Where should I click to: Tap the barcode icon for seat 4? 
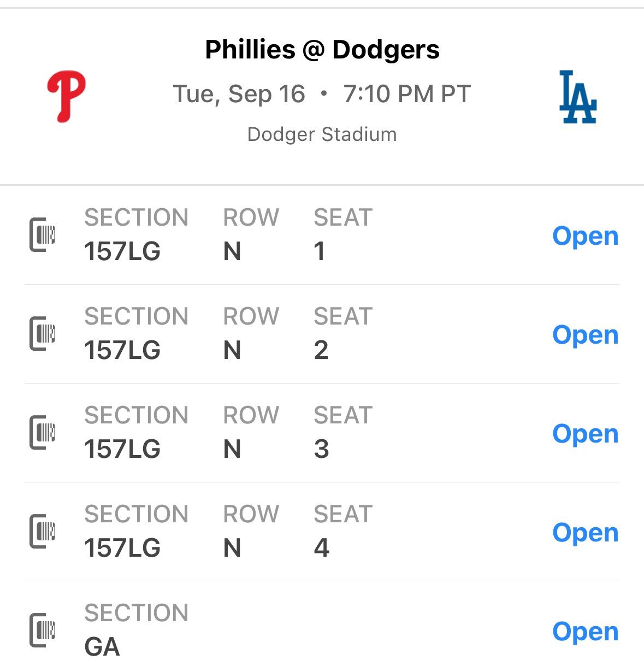point(43,532)
